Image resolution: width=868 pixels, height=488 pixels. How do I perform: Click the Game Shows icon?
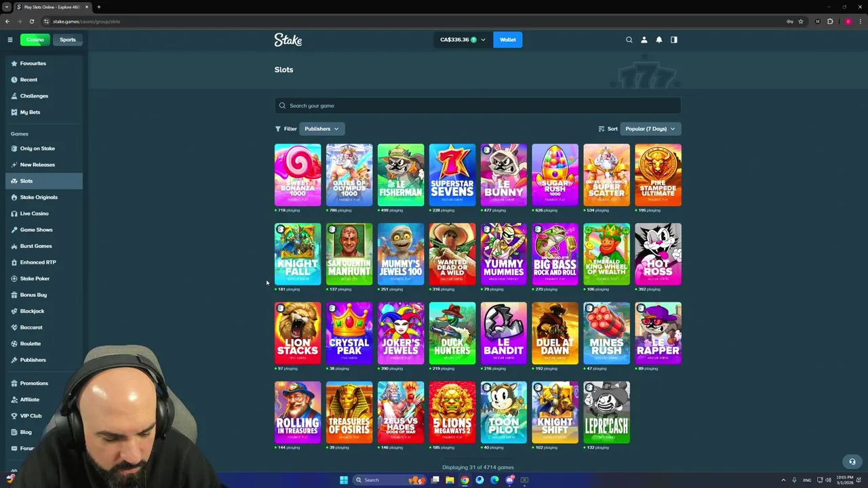(14, 230)
